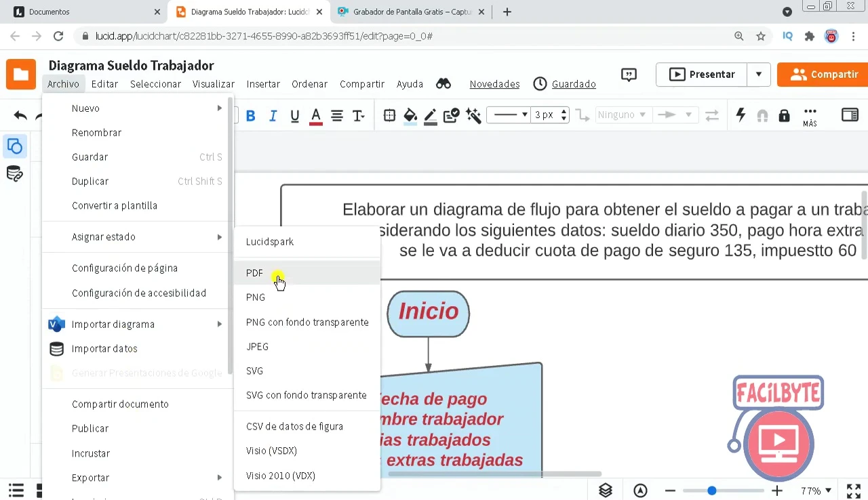Open the Ayuda menu
The width and height of the screenshot is (868, 500).
click(410, 84)
